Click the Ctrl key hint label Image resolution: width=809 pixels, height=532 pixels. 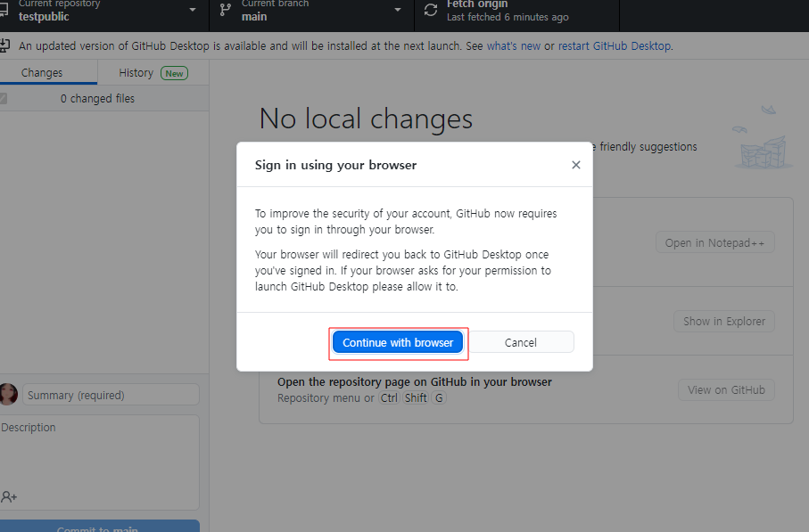[389, 398]
